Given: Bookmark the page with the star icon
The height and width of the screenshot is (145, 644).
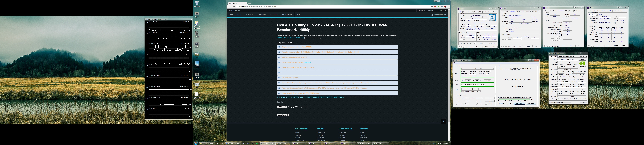Looking at the screenshot, I should pyautogui.click(x=432, y=7).
